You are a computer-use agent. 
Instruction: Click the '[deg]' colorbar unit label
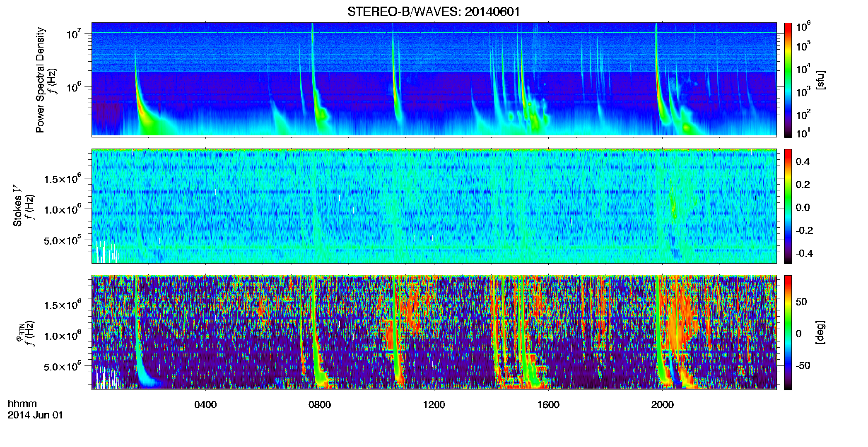(820, 332)
